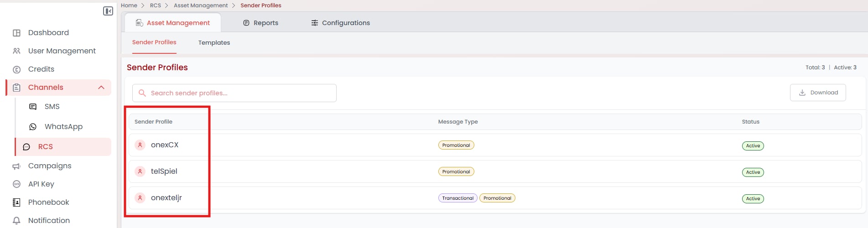Collapse the sidebar with the panel toggle icon
The width and height of the screenshot is (868, 228).
(108, 11)
